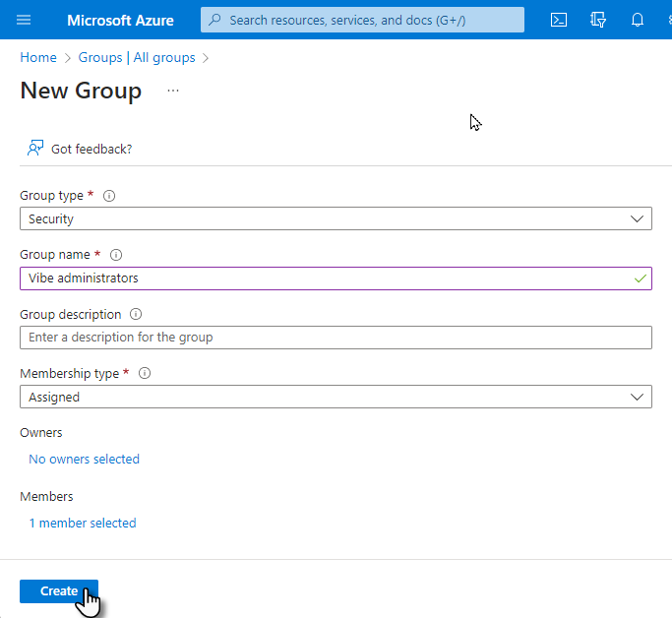Open Cloud Shell from the top bar
The height and width of the screenshot is (618, 672).
click(x=559, y=20)
